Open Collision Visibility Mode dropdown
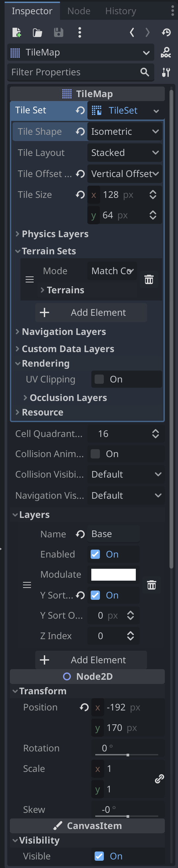This screenshot has width=178, height=868. pos(126,474)
